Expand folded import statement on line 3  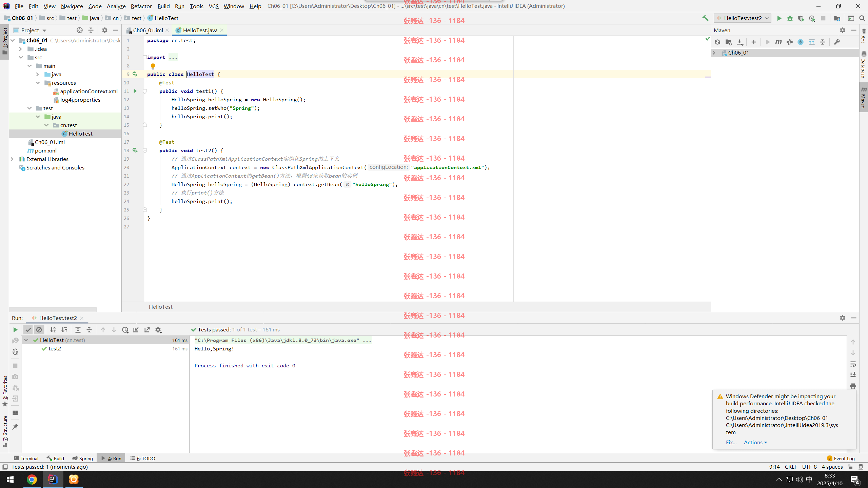point(145,57)
